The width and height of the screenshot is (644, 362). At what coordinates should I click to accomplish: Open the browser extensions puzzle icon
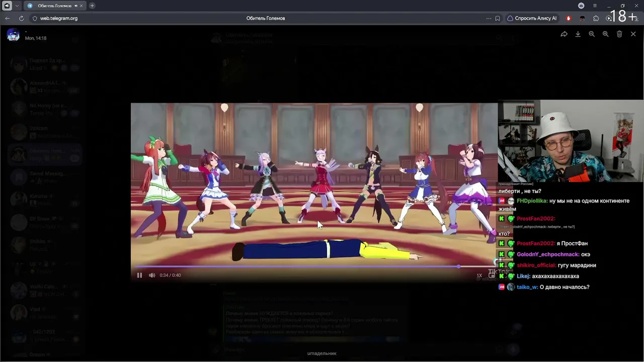[x=596, y=18]
